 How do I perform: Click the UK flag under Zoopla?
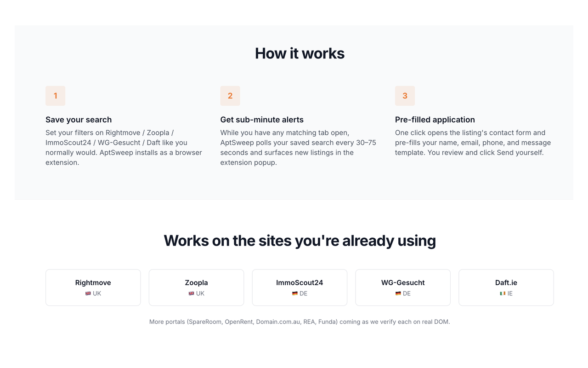pos(191,293)
